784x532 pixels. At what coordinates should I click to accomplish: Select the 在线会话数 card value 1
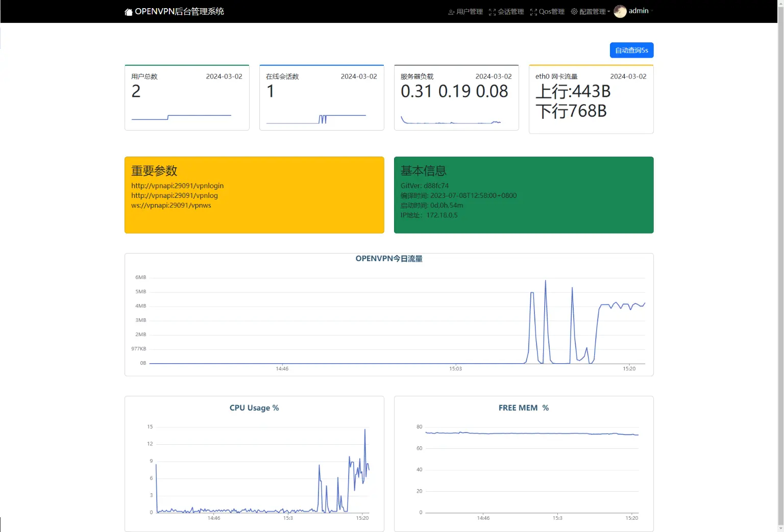[x=270, y=91]
